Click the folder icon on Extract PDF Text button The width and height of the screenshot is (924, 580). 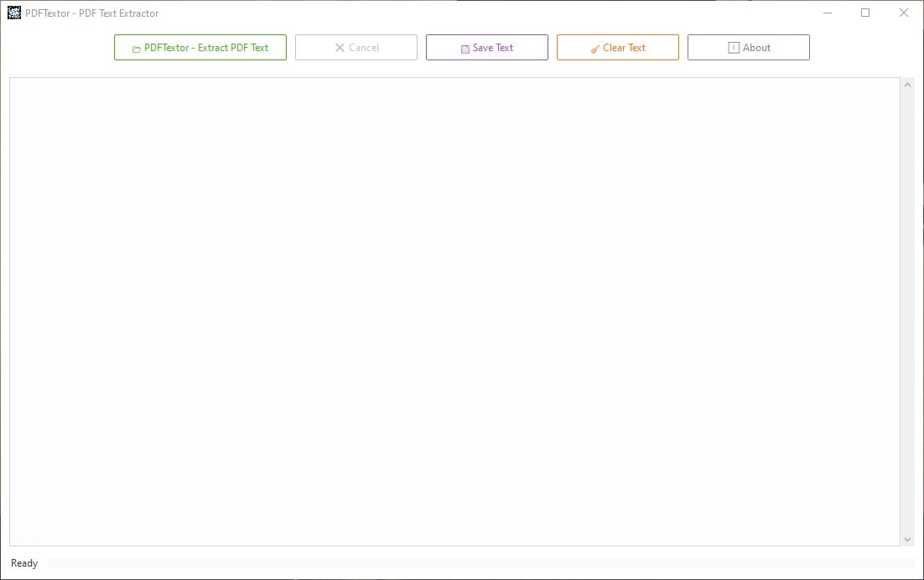pyautogui.click(x=135, y=48)
